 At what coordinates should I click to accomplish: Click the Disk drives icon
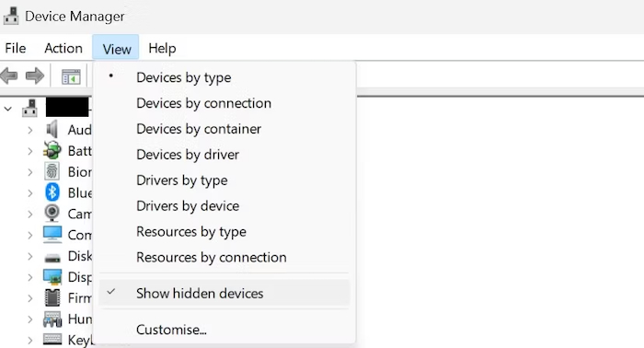point(52,258)
